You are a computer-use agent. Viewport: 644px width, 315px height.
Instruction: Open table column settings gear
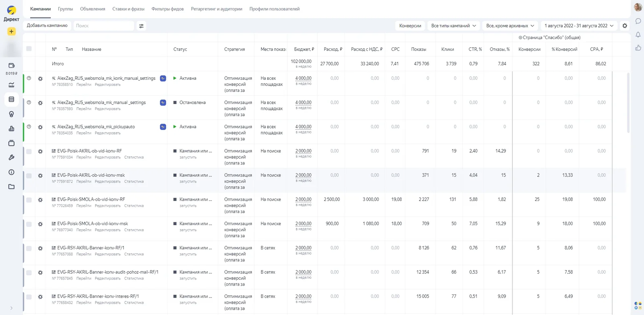tap(625, 26)
